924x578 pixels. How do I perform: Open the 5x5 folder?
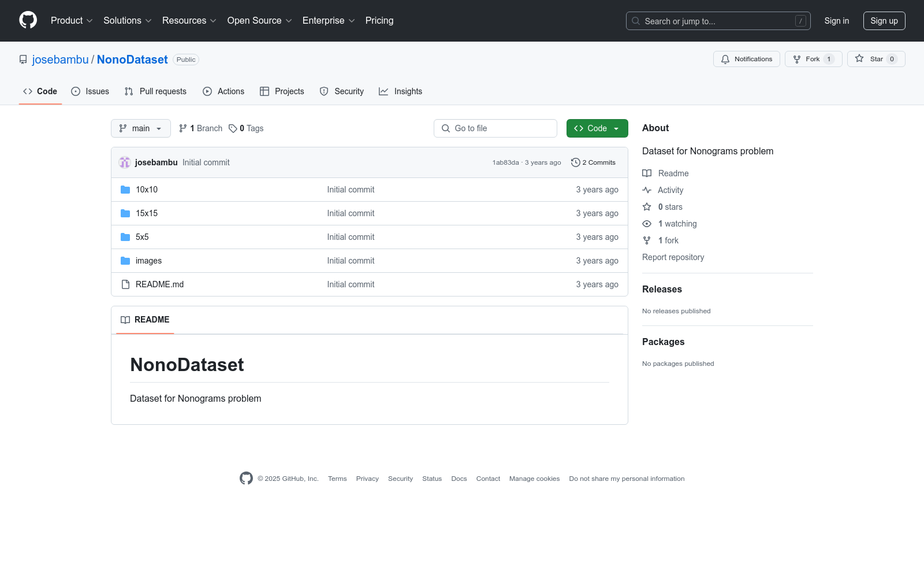[142, 237]
